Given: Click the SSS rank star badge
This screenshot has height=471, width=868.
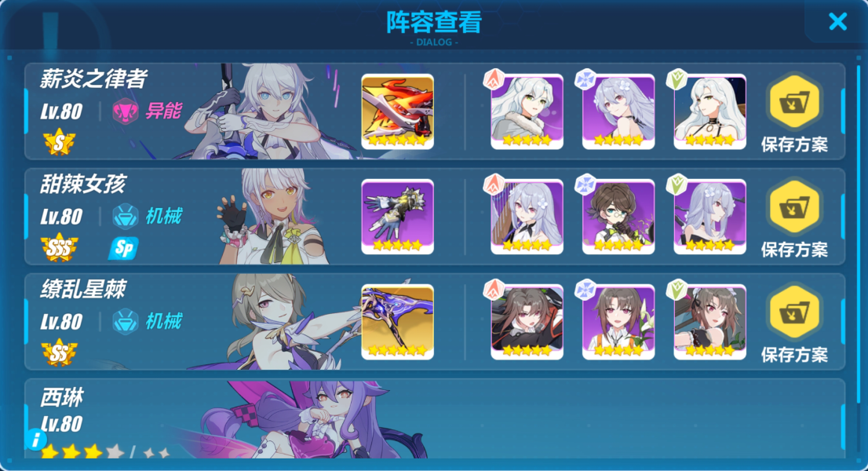Looking at the screenshot, I should [x=59, y=248].
